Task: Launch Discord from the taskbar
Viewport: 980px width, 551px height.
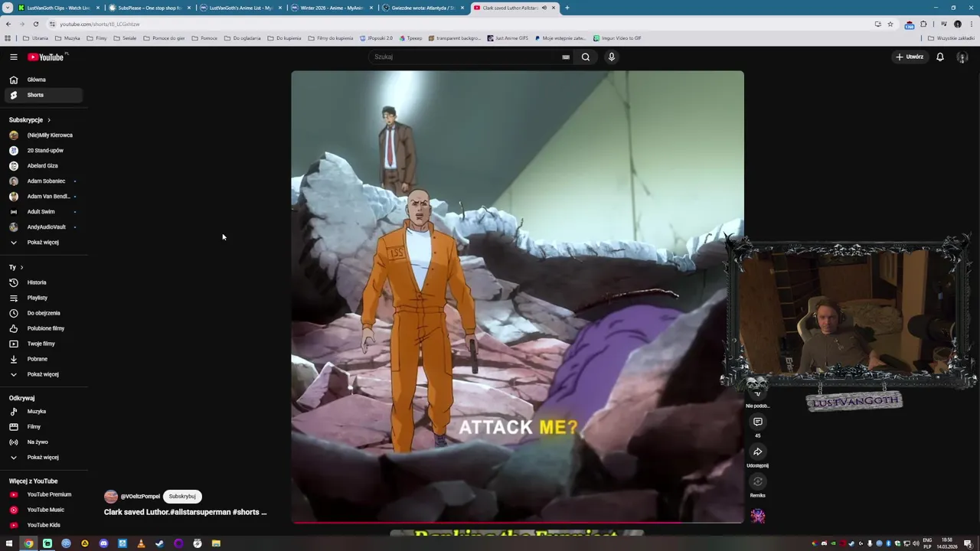Action: (103, 543)
